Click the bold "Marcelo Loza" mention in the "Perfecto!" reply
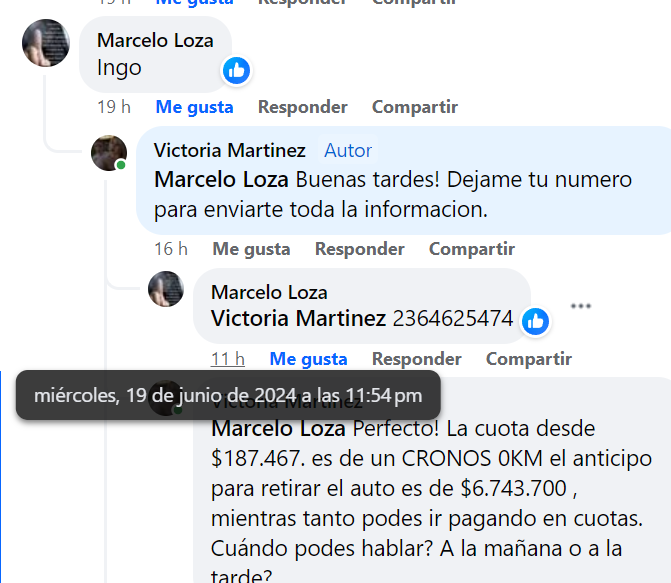 tap(278, 428)
